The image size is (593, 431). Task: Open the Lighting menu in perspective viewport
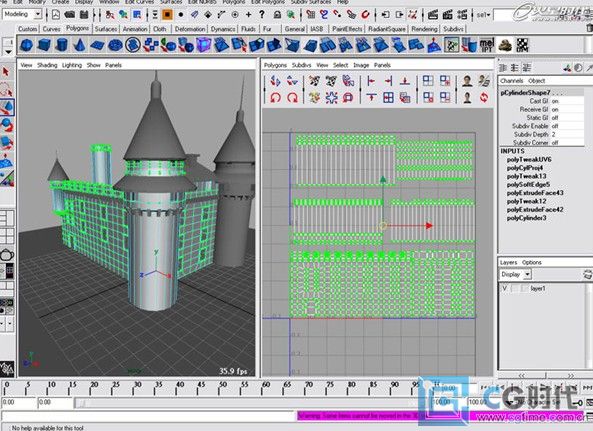[72, 65]
